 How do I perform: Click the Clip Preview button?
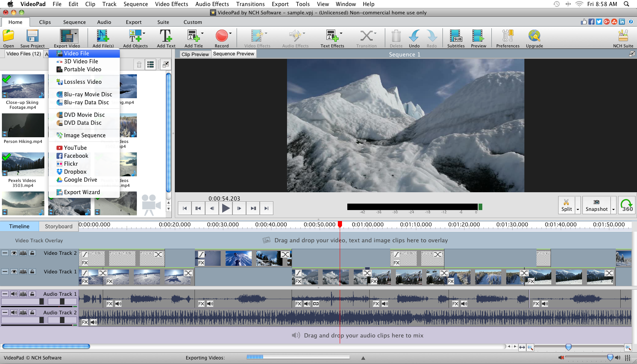pyautogui.click(x=195, y=54)
